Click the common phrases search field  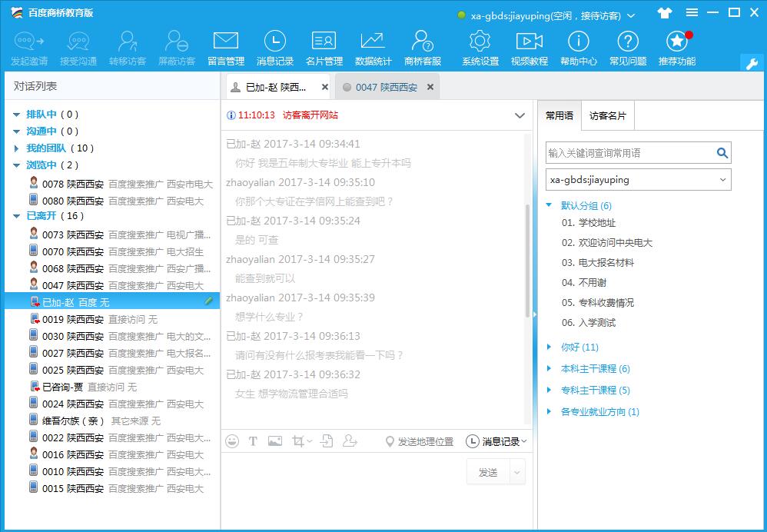[x=630, y=153]
